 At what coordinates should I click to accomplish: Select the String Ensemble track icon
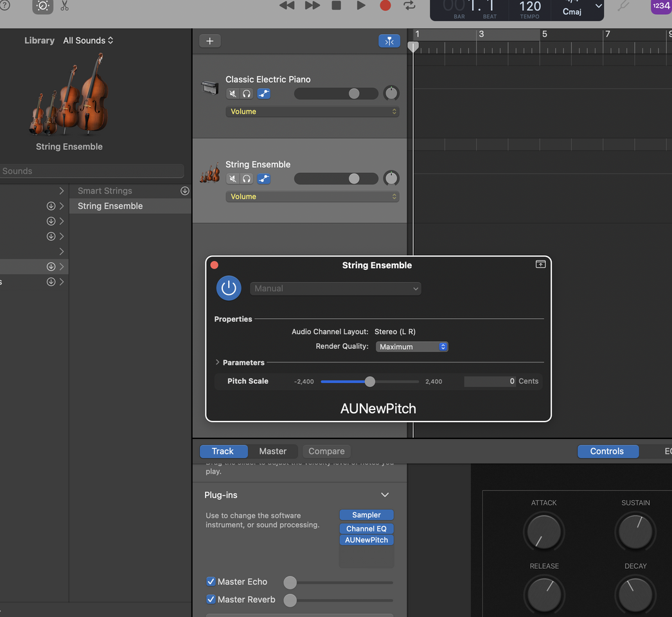210,173
